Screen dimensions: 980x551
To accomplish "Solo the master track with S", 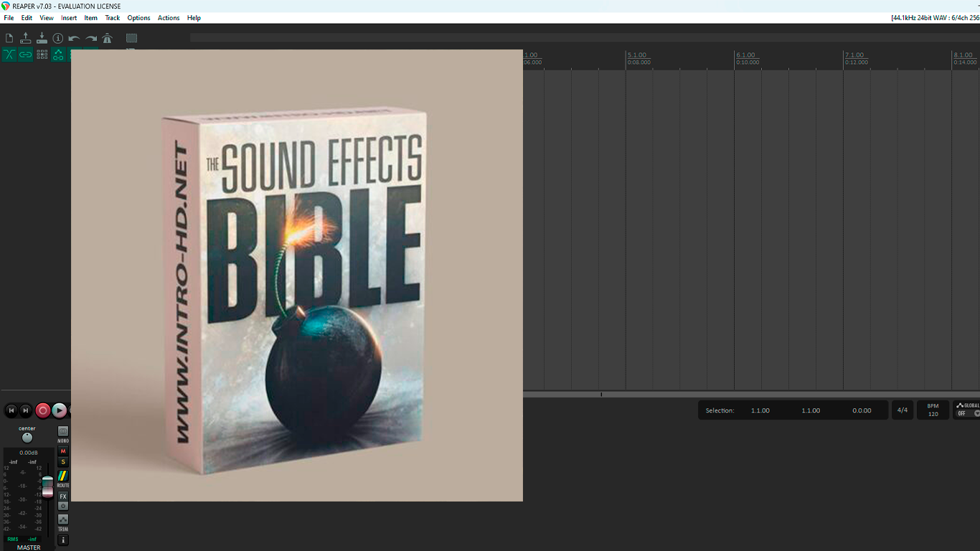I will click(63, 462).
